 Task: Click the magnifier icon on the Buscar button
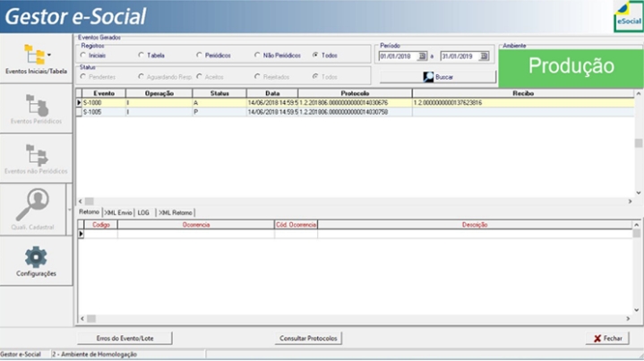click(428, 77)
